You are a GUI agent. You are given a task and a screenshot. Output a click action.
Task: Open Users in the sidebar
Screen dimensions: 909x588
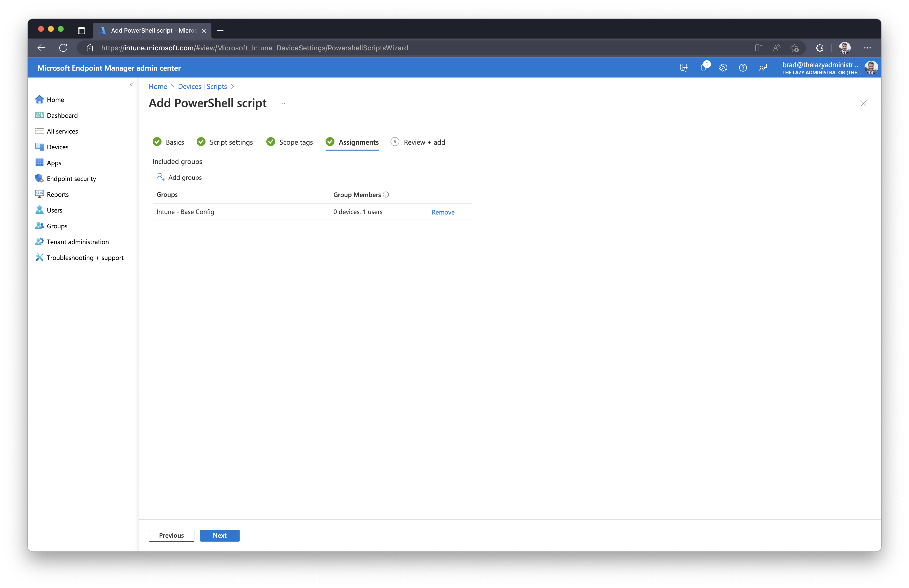click(x=49, y=210)
